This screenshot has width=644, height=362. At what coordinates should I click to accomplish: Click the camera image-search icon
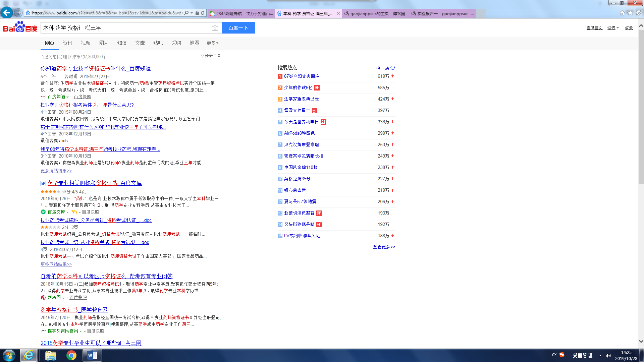pos(215,28)
